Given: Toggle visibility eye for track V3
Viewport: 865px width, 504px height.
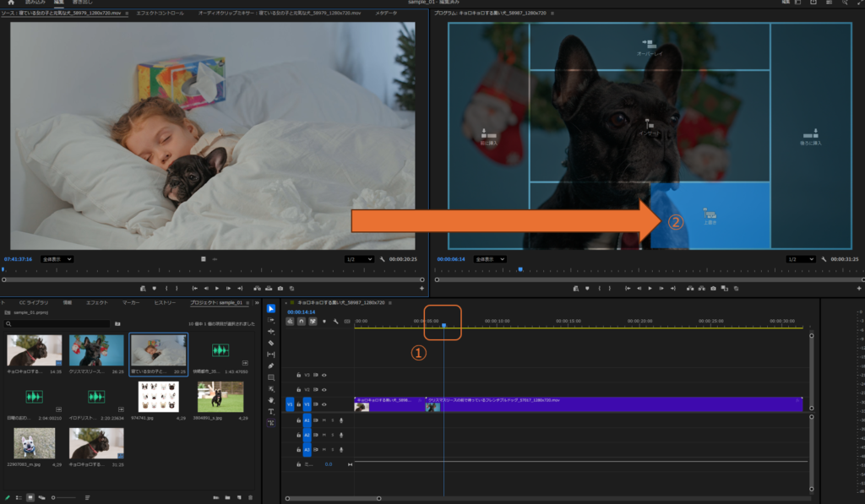Looking at the screenshot, I should [324, 375].
